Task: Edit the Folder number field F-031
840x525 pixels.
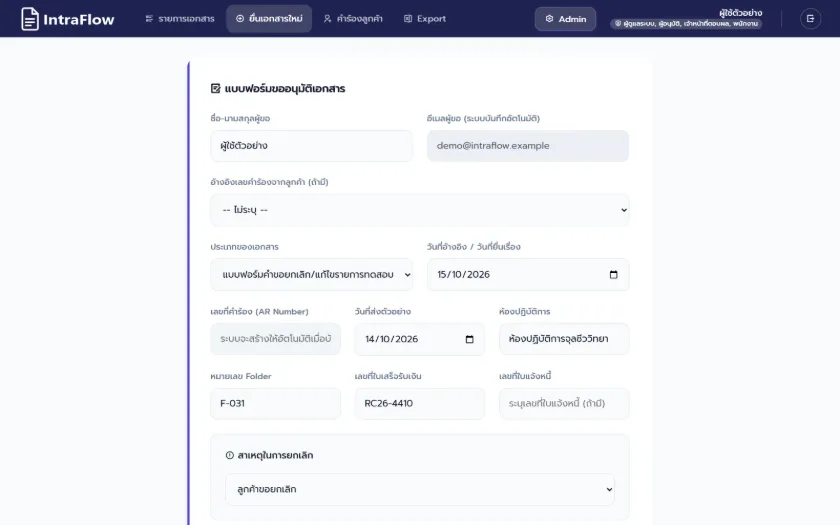Action: [275, 403]
